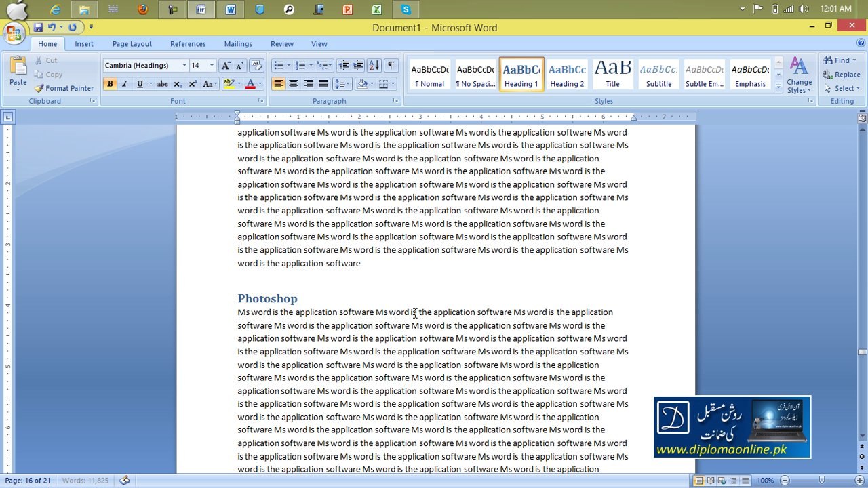
Task: Go to the View tab
Action: point(319,44)
